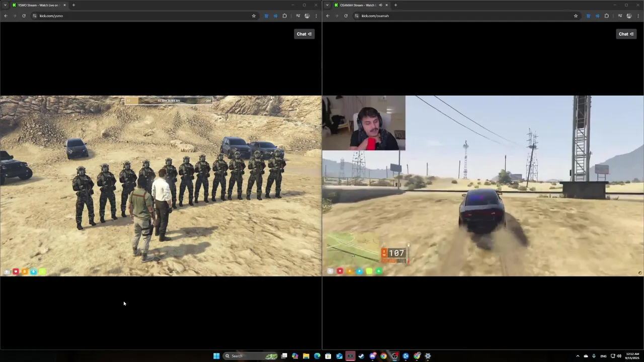Open Chrome three-dot menu in OSAMAH window
The image size is (644, 362).
[638, 16]
